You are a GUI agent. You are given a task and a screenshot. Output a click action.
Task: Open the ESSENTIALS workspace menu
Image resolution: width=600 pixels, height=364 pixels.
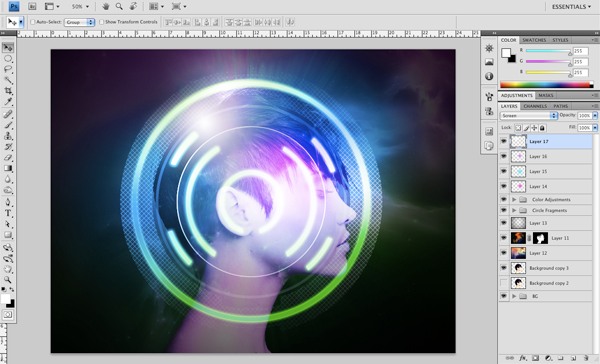click(571, 7)
